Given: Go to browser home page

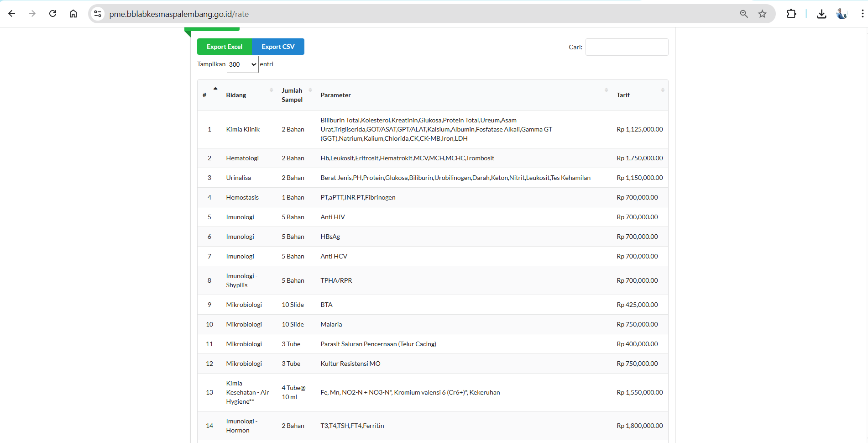Looking at the screenshot, I should tap(73, 14).
